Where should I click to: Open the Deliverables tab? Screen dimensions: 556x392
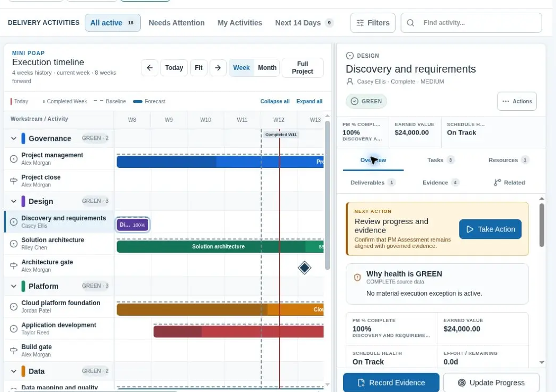tap(372, 182)
